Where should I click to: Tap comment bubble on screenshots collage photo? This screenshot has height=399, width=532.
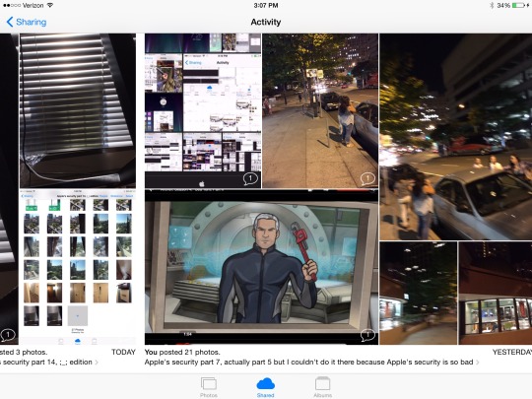[250, 178]
